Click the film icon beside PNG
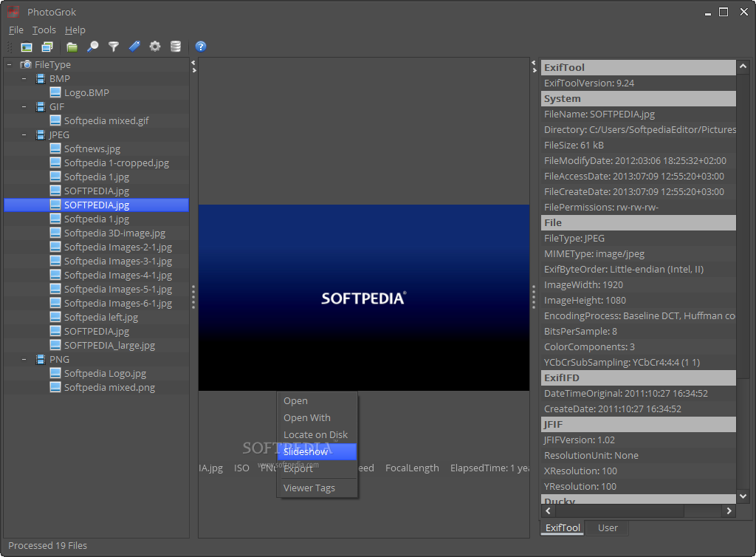The width and height of the screenshot is (756, 557). coord(41,359)
